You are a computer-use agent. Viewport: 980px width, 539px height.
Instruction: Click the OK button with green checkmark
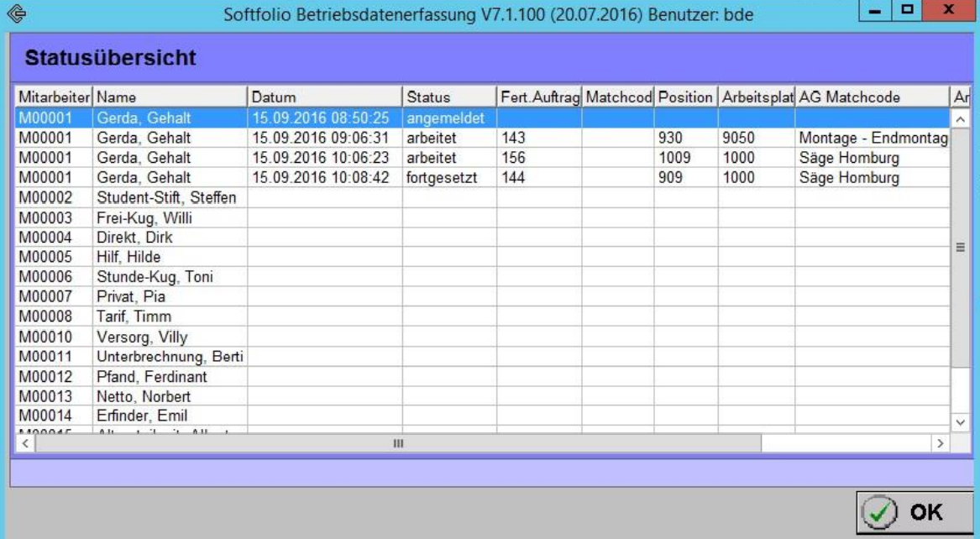(x=912, y=511)
